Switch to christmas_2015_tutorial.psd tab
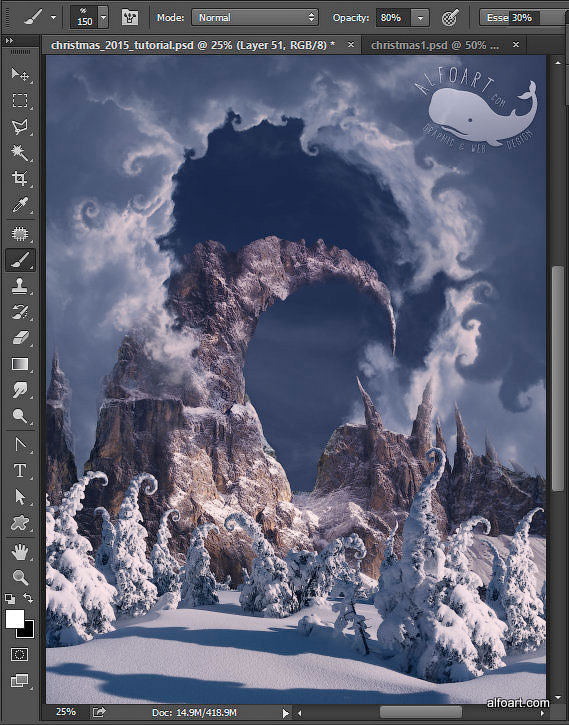 point(193,45)
